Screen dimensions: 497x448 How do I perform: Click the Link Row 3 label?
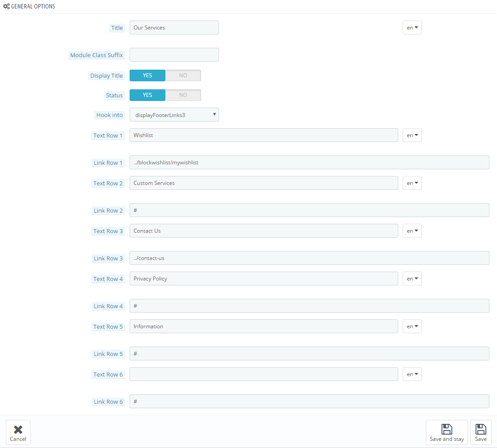pos(108,259)
